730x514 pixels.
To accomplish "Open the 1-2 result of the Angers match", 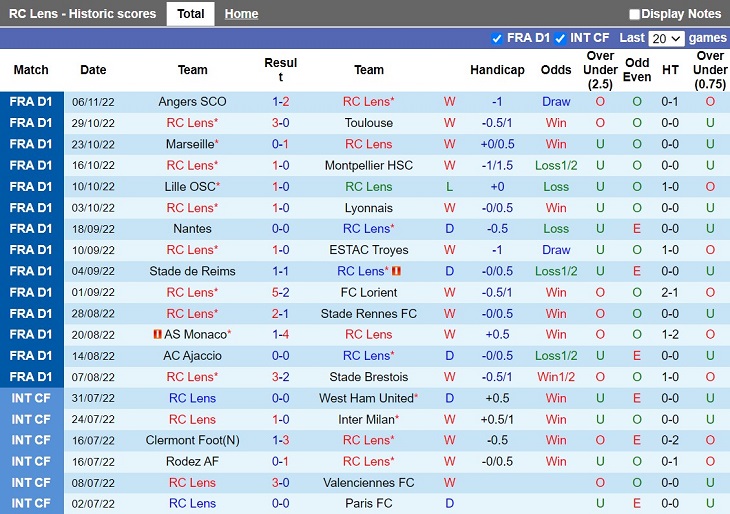I will pos(281,101).
